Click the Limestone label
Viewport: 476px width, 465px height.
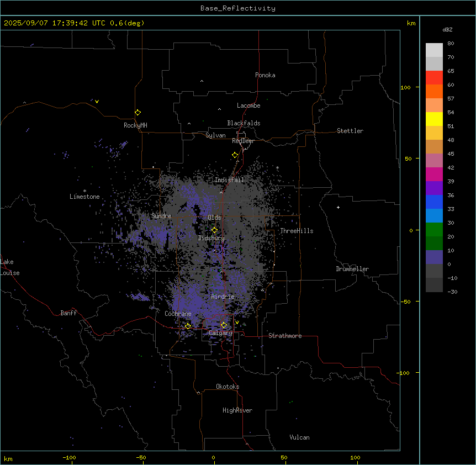84,197
